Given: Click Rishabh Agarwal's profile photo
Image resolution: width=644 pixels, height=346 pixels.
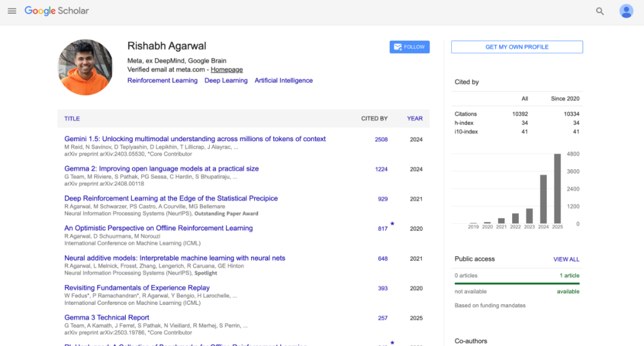Looking at the screenshot, I should 85,67.
